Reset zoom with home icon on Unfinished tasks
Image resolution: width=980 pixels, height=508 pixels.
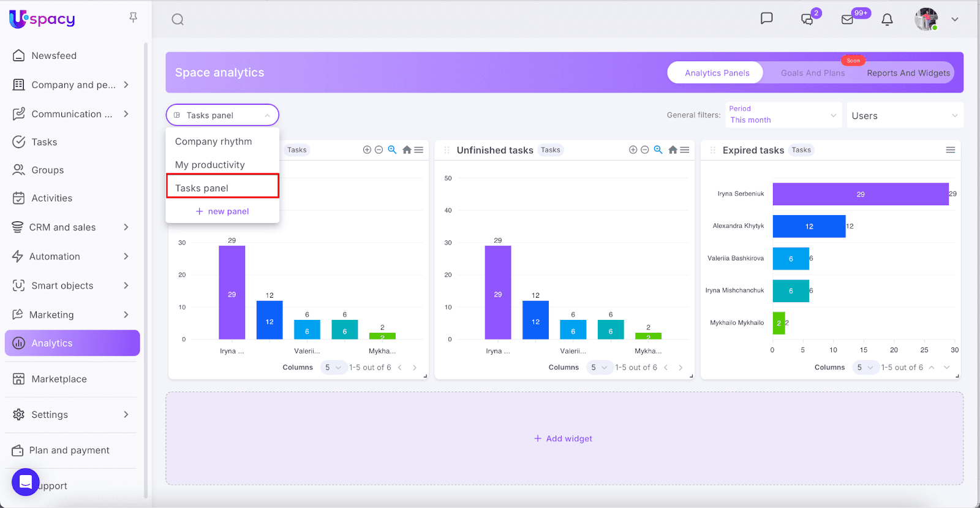click(x=673, y=150)
